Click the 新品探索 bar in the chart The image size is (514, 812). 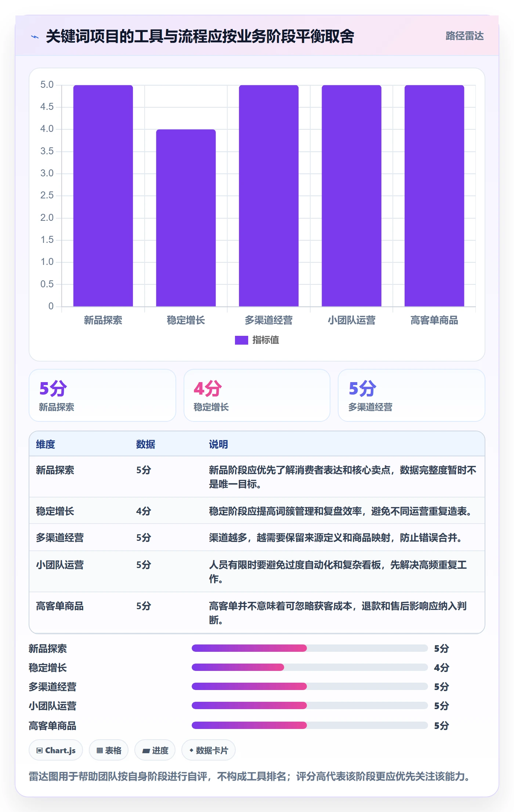click(103, 196)
